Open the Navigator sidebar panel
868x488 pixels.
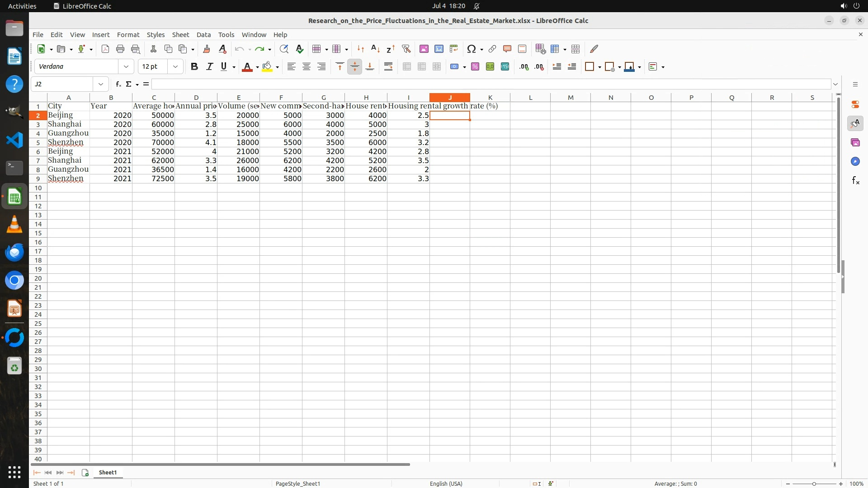855,162
